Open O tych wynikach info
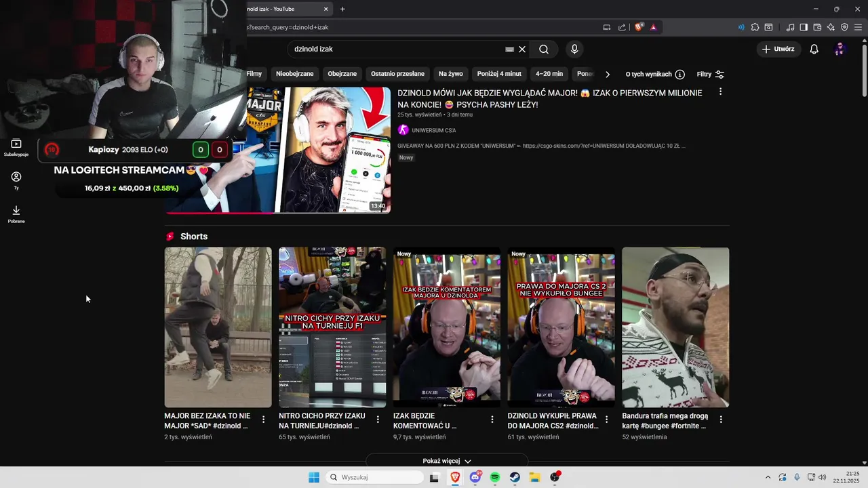The image size is (868, 488). click(655, 74)
